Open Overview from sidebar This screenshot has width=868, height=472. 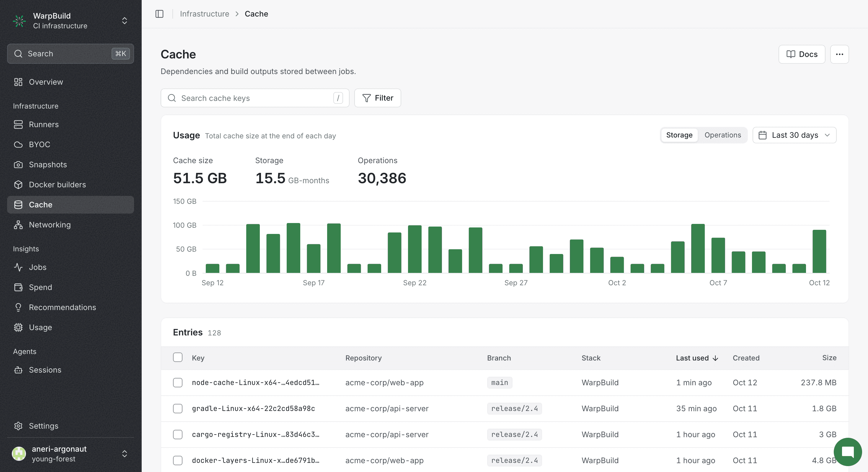(x=71, y=82)
